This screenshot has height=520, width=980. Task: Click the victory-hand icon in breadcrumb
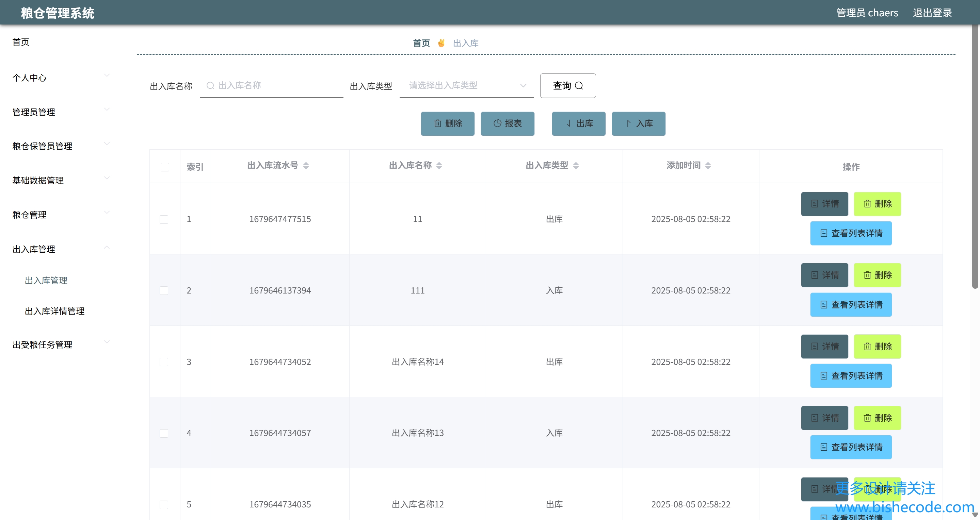click(441, 43)
